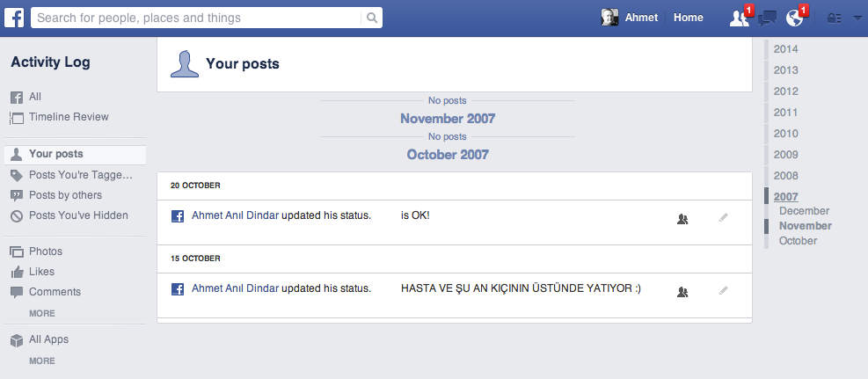The image size is (868, 379).
Task: Select All in Activity Log sidebar
Action: 35,97
